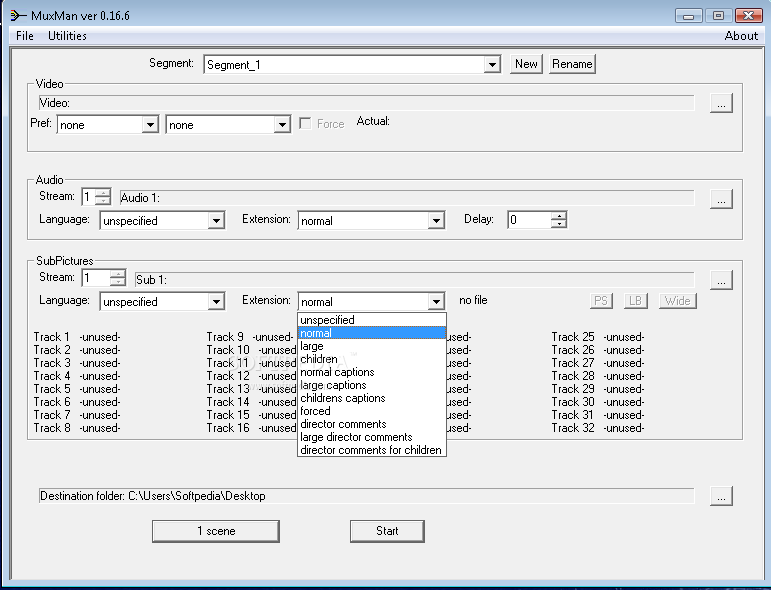This screenshot has width=771, height=590.
Task: Collapse the SubPictures Extension dropdown arrow
Action: click(x=436, y=301)
